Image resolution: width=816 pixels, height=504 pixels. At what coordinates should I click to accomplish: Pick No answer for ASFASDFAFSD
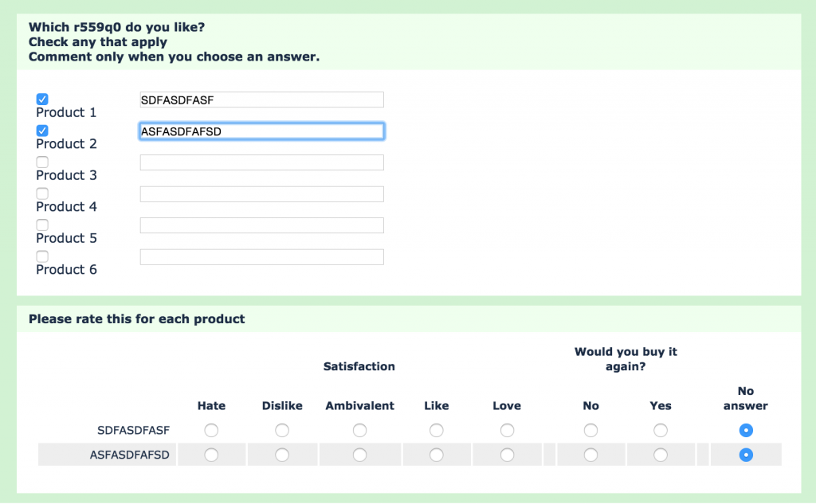click(746, 455)
